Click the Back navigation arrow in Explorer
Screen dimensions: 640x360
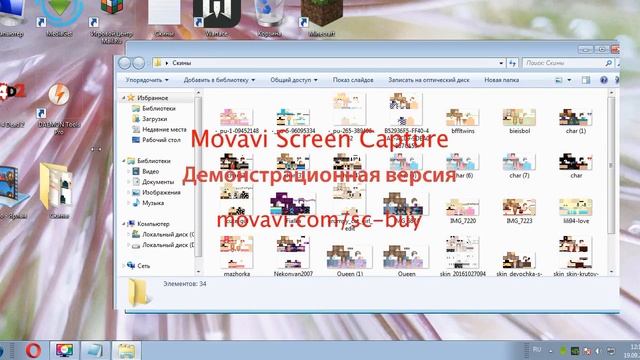(124, 63)
